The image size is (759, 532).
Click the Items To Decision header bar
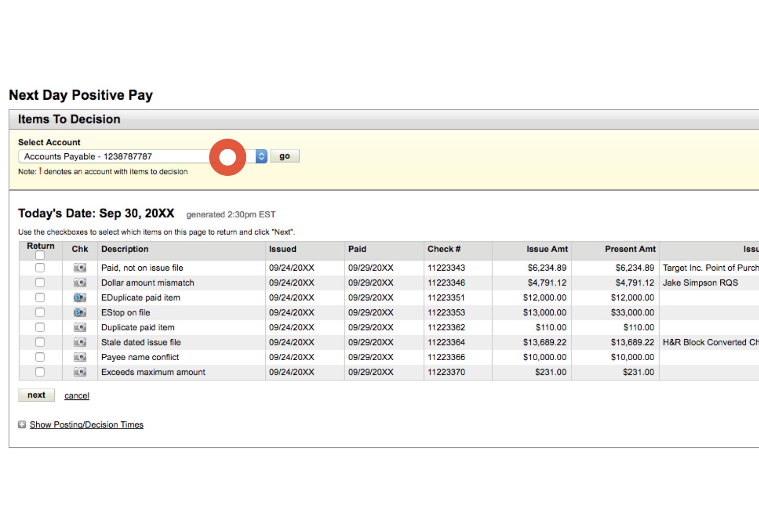[69, 119]
